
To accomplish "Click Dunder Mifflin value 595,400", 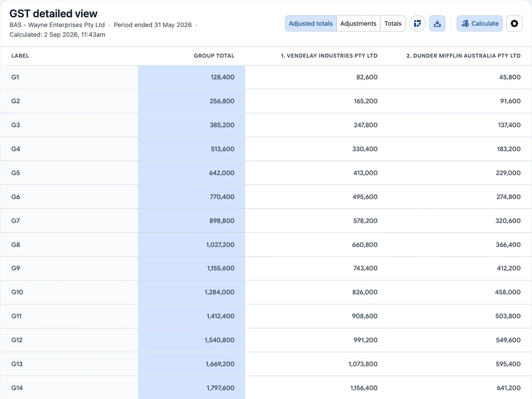I will 509,364.
